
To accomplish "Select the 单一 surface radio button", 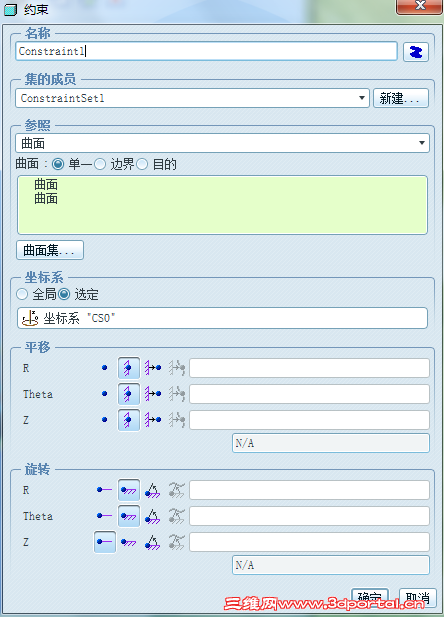I will [58, 164].
